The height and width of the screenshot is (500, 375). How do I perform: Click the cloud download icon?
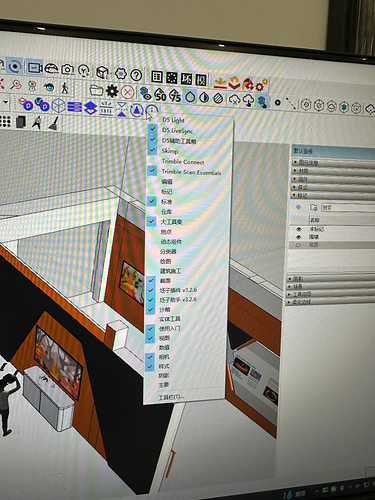tap(249, 100)
